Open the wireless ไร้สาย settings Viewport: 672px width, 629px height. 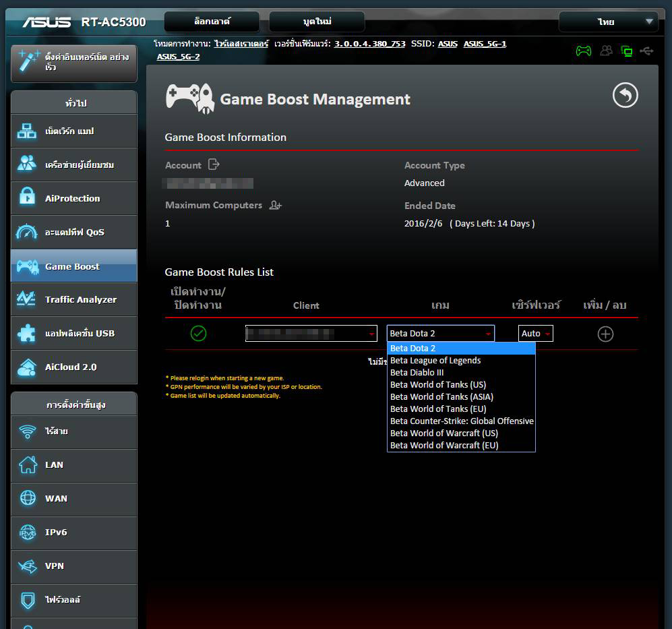click(73, 431)
